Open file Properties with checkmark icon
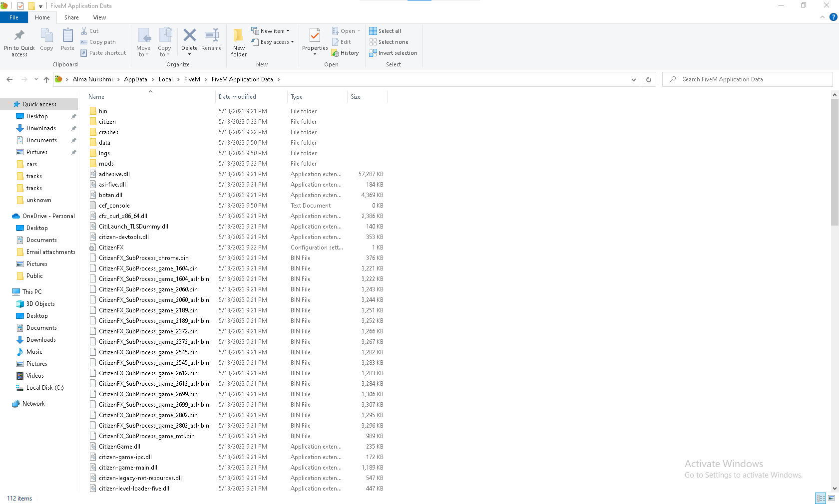 point(315,36)
